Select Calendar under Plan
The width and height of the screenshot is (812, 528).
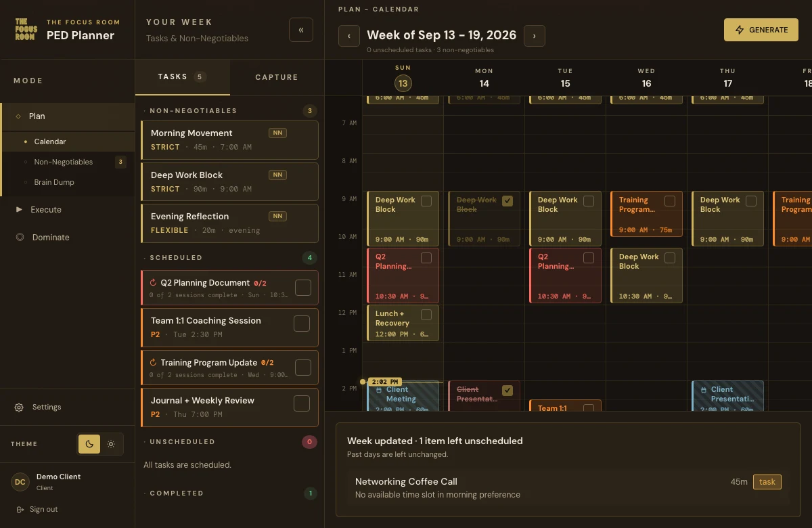(68, 141)
